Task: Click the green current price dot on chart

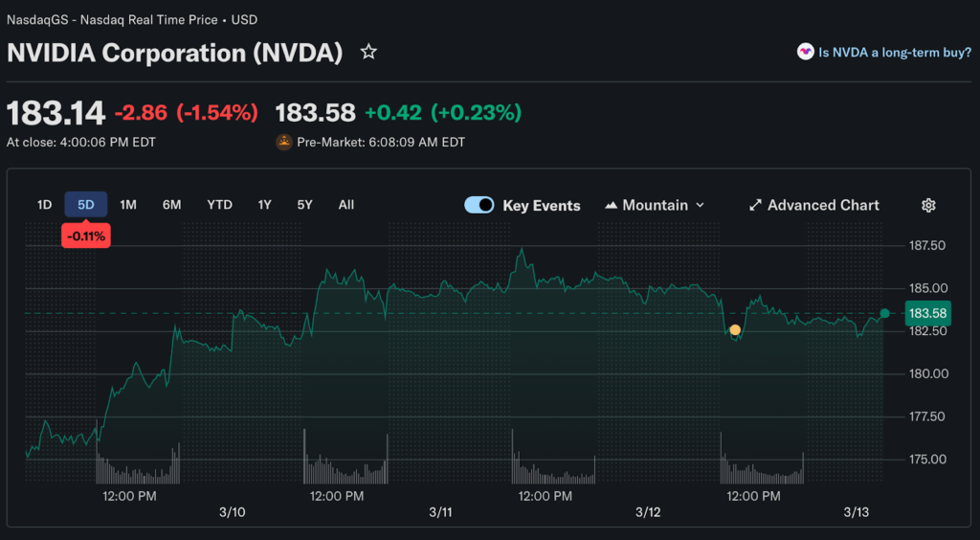Action: (x=884, y=313)
